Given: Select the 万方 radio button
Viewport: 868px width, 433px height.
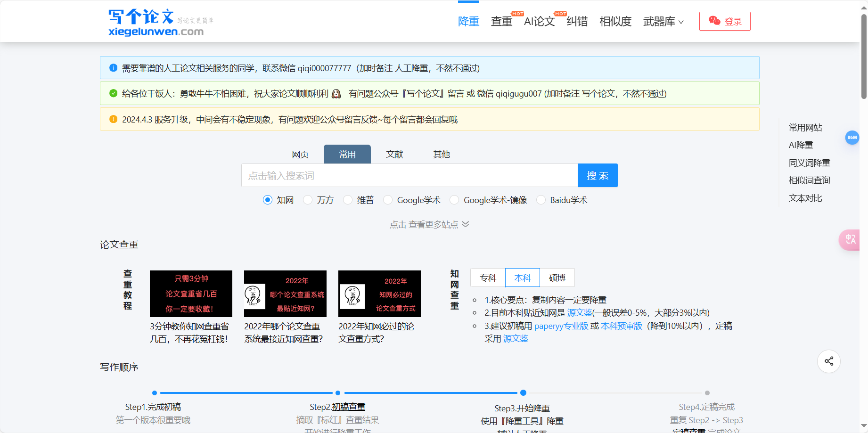Looking at the screenshot, I should point(308,200).
